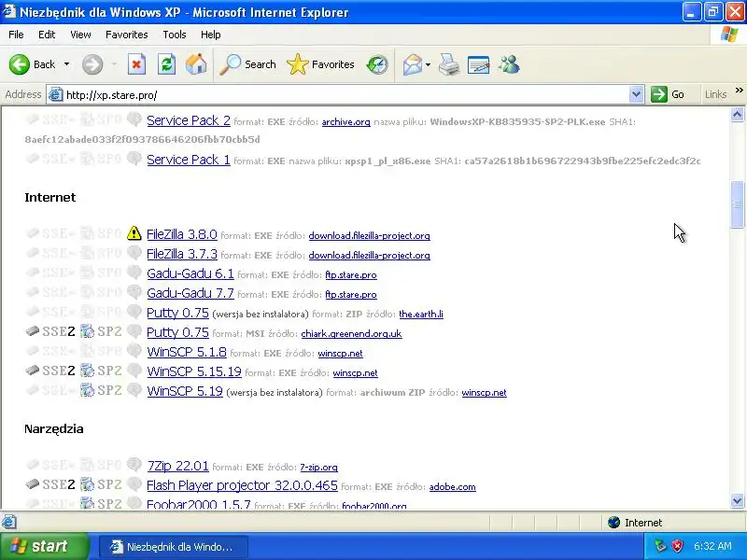Open the Gadu-Gadu 6.1 link

point(190,273)
